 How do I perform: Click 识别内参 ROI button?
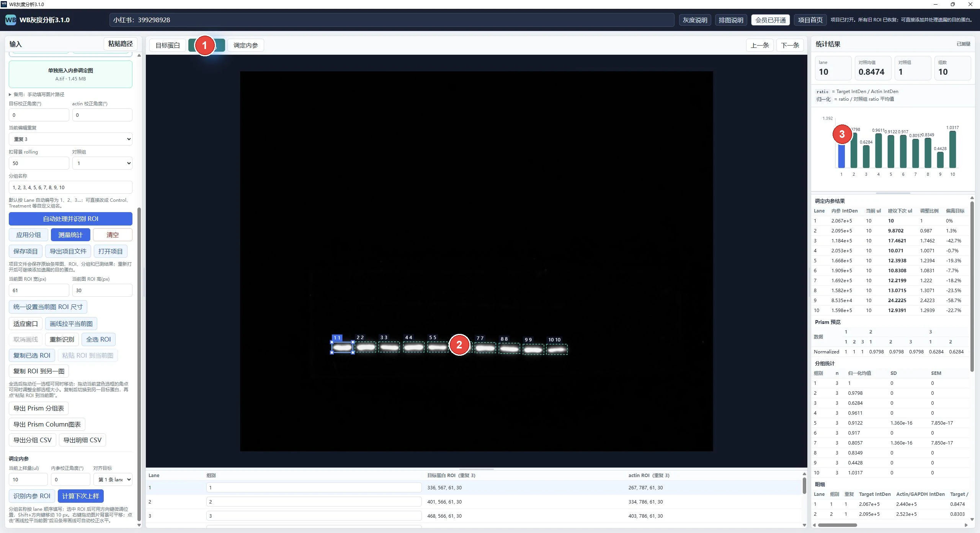[x=32, y=496]
